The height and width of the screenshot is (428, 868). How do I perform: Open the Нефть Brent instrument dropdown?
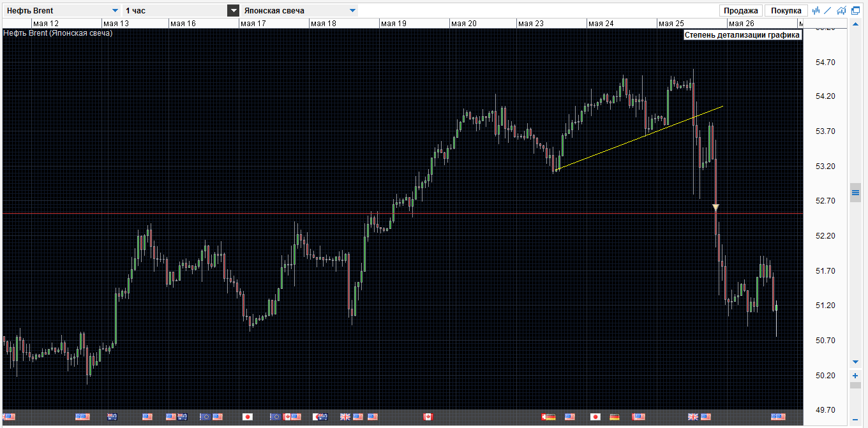pos(62,10)
